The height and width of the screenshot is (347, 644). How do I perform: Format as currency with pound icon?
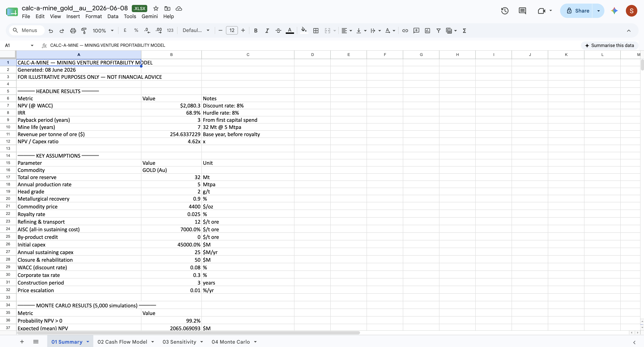(x=125, y=30)
